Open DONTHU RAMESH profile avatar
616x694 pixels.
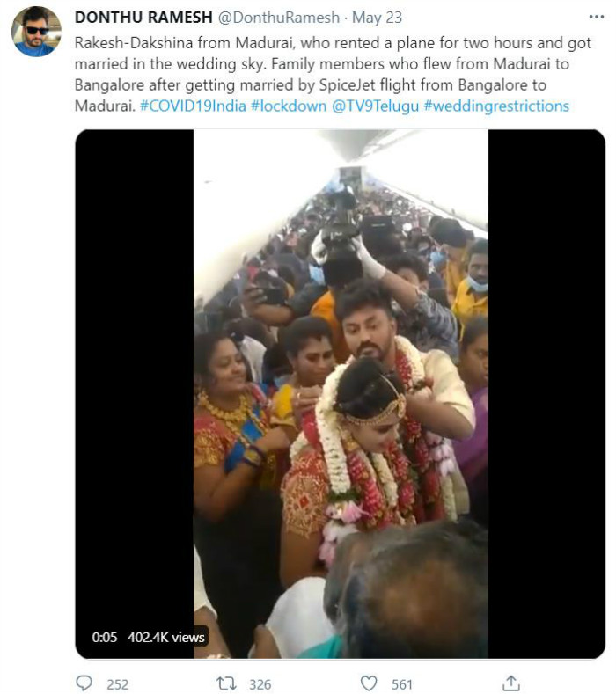click(36, 32)
